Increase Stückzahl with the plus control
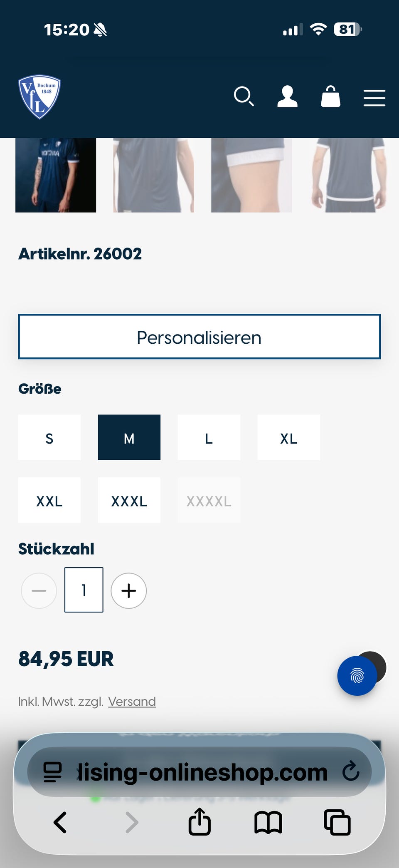This screenshot has width=399, height=868. click(128, 590)
